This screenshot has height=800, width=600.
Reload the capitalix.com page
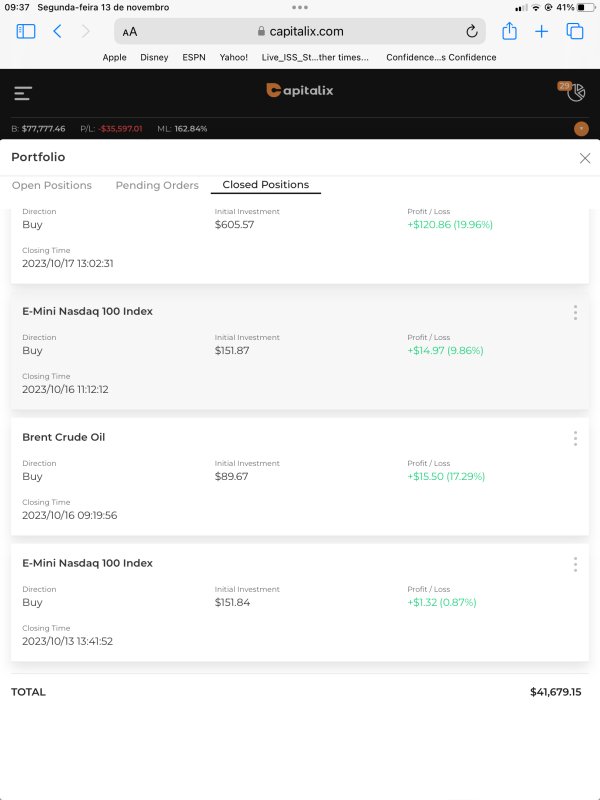tap(472, 31)
